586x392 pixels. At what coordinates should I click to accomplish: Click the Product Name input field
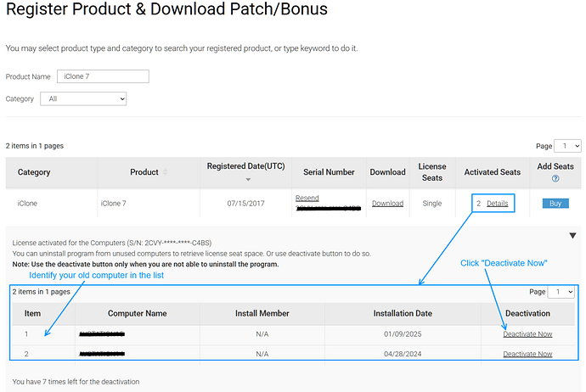103,76
